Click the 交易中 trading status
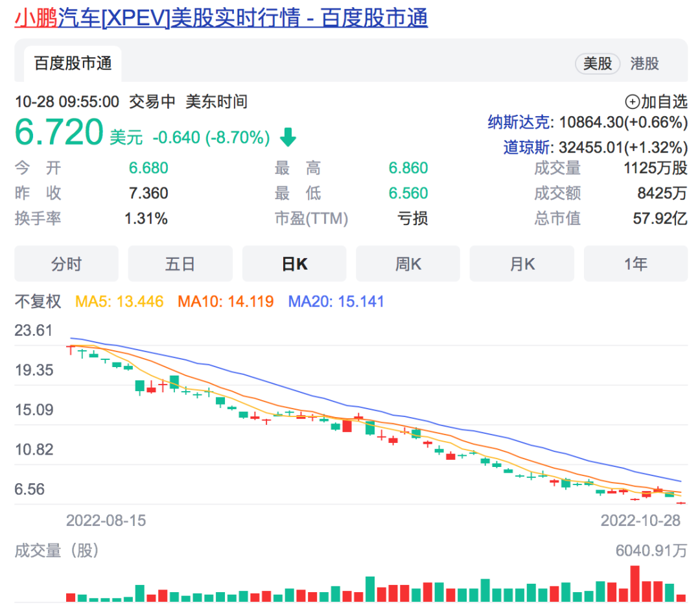 (x=152, y=102)
